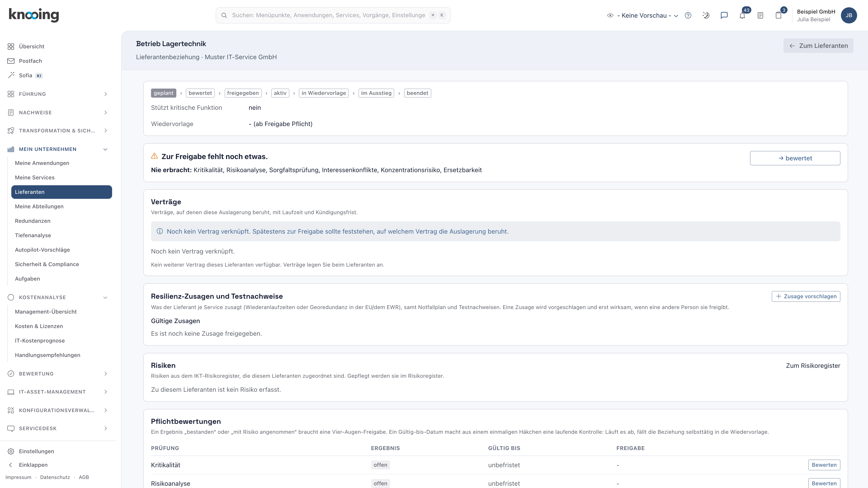Click Bewerten in the Risikoanalyse row
Viewport: 868px width, 488px height.
tap(824, 483)
